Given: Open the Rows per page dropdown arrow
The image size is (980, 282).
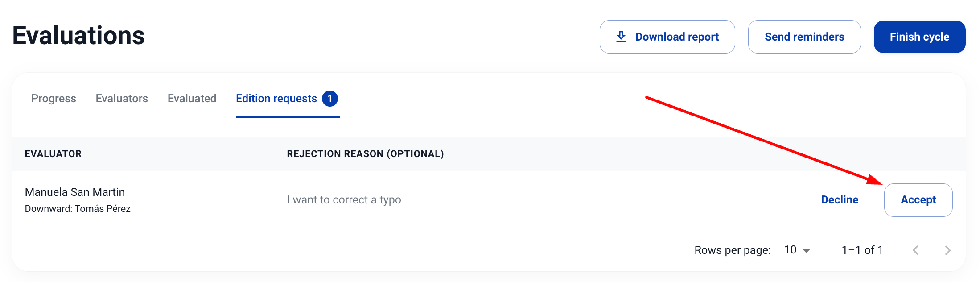Looking at the screenshot, I should pyautogui.click(x=806, y=251).
